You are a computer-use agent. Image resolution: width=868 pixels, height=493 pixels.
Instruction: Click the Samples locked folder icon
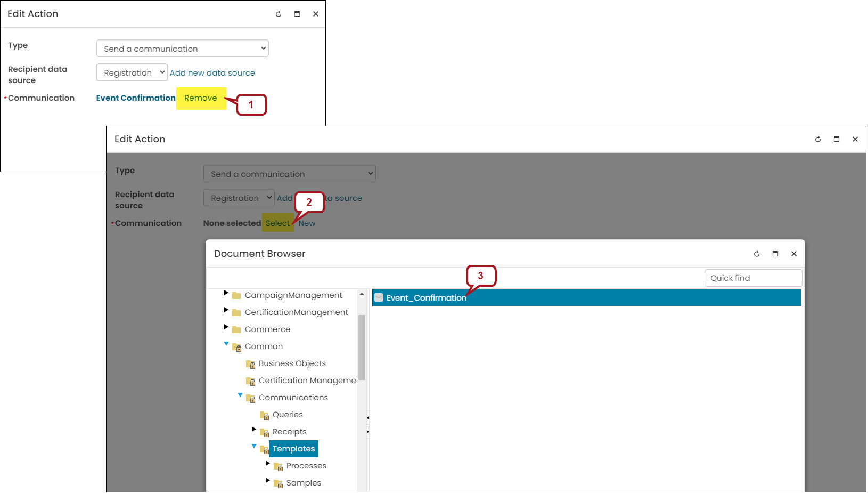279,483
